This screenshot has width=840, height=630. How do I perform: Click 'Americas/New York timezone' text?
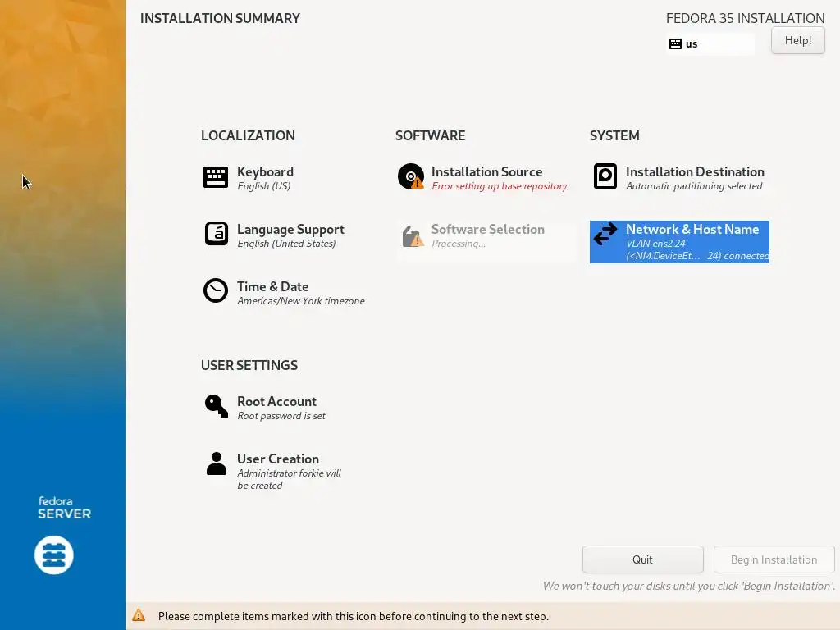coord(300,301)
